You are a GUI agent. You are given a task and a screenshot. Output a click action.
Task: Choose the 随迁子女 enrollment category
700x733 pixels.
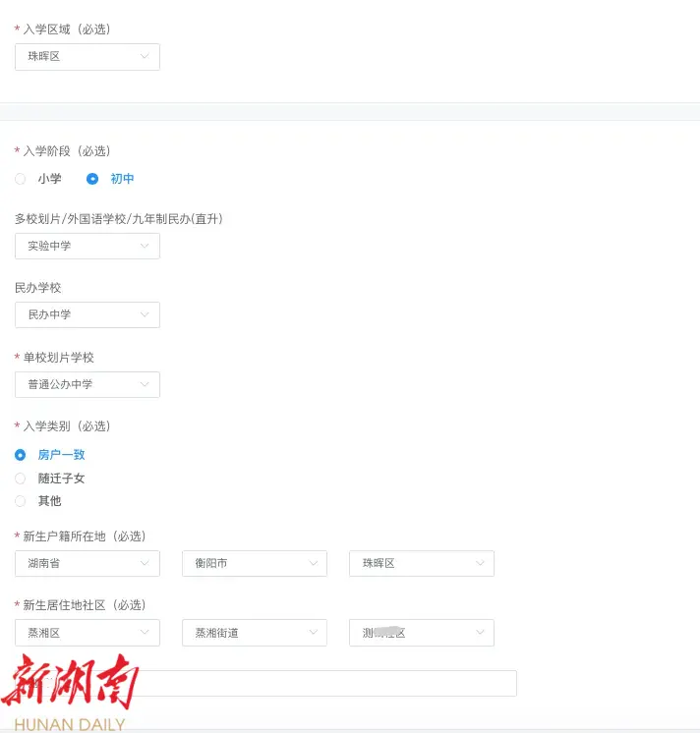[x=21, y=479]
